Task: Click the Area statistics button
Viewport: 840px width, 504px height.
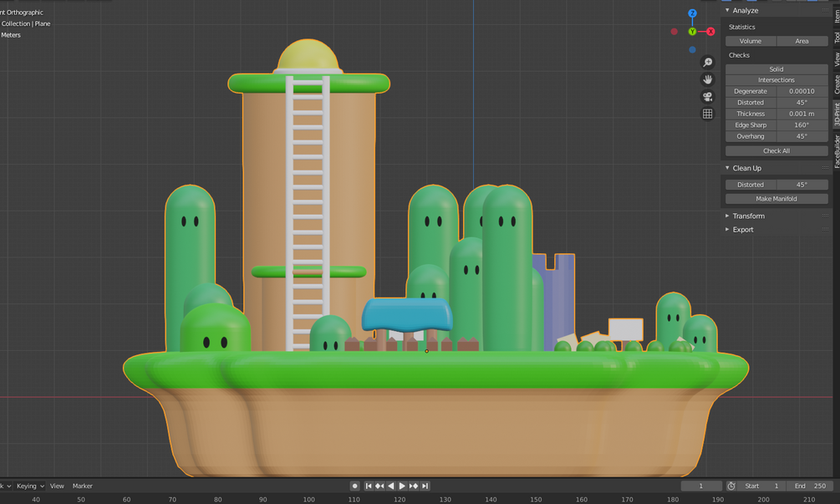Action: pos(802,41)
